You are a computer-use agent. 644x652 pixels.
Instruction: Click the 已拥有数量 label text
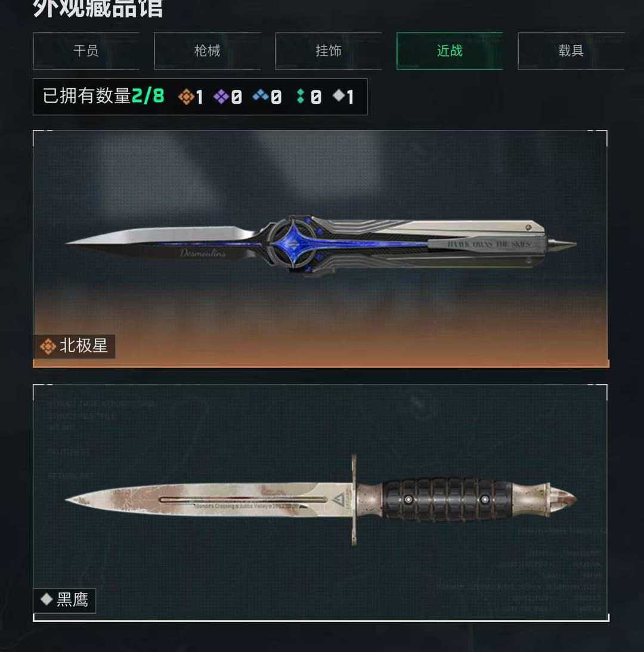click(87, 96)
